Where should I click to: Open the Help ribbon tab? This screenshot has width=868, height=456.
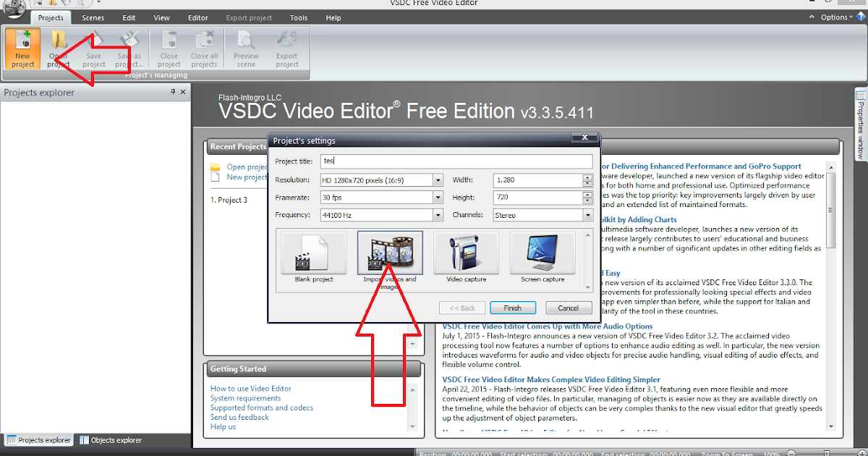click(x=333, y=17)
